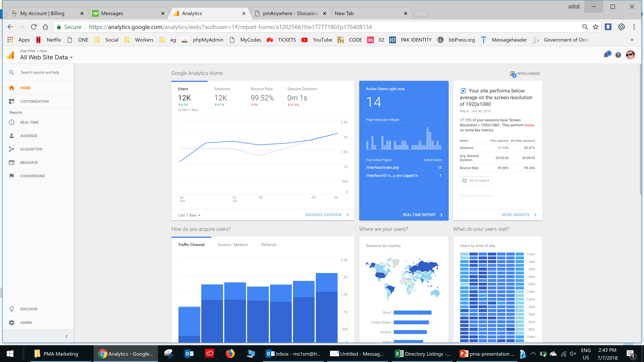
Task: Select the Sessions metric tab
Action: [222, 89]
